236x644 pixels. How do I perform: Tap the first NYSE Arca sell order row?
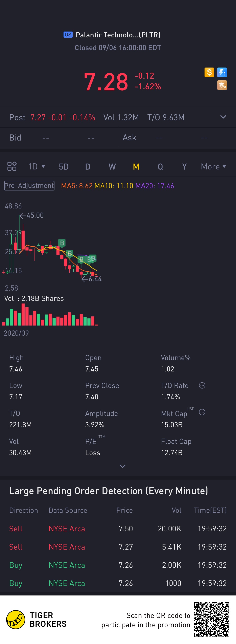coord(118,529)
